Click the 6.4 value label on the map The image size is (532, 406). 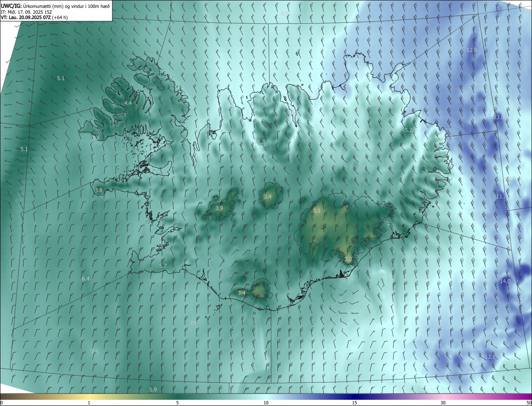86,279
